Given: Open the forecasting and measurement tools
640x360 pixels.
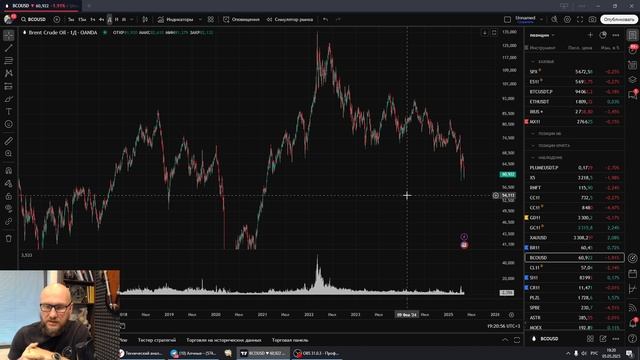Looking at the screenshot, I should click(x=9, y=86).
